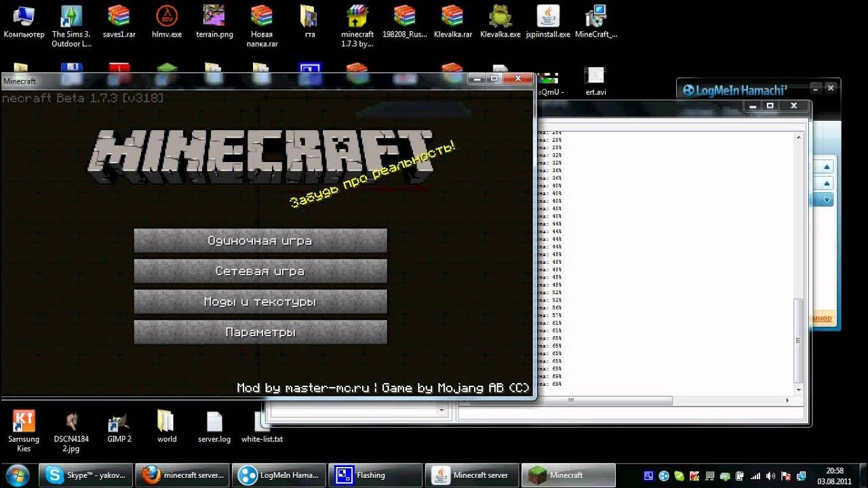Viewport: 868px width, 488px height.
Task: Select the Klevalka.rar archive icon
Action: click(x=452, y=22)
